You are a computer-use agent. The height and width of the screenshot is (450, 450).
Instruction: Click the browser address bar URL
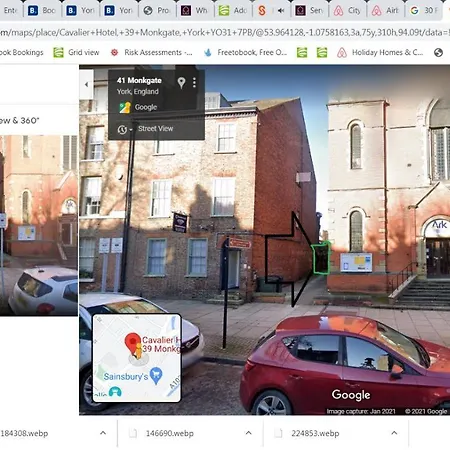225,32
